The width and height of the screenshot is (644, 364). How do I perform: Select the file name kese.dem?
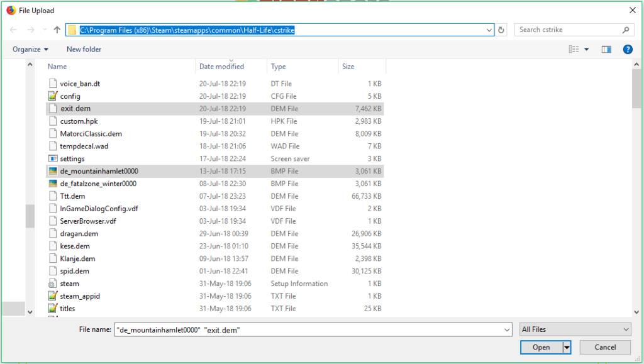(x=75, y=246)
